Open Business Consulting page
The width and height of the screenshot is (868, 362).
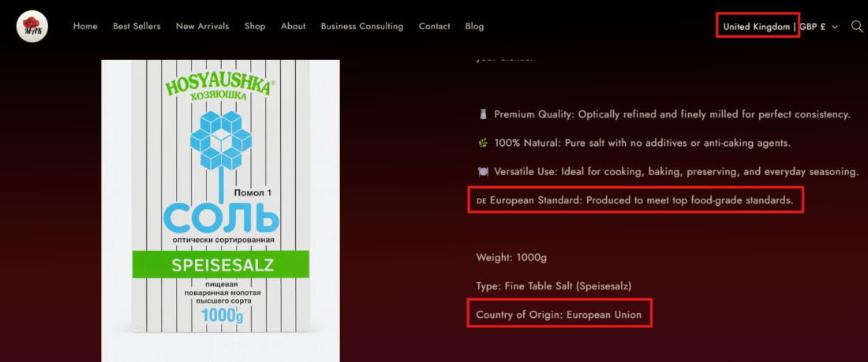tap(362, 26)
